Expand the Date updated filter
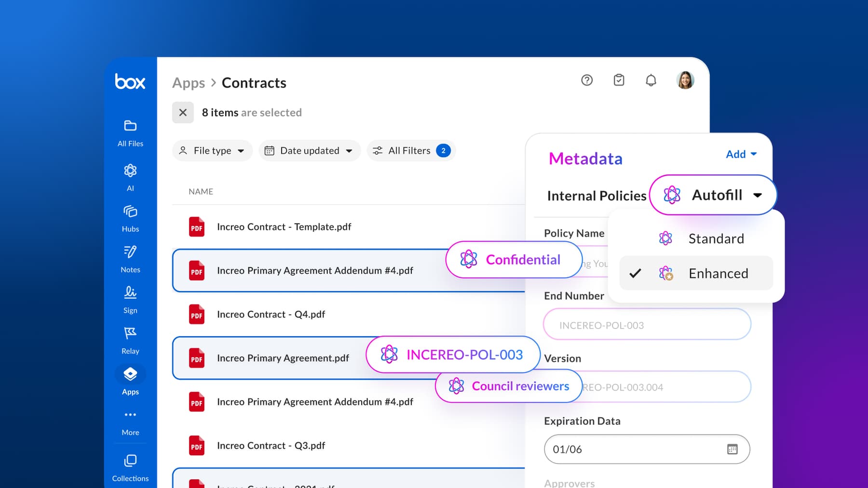The width and height of the screenshot is (868, 488). click(x=309, y=150)
